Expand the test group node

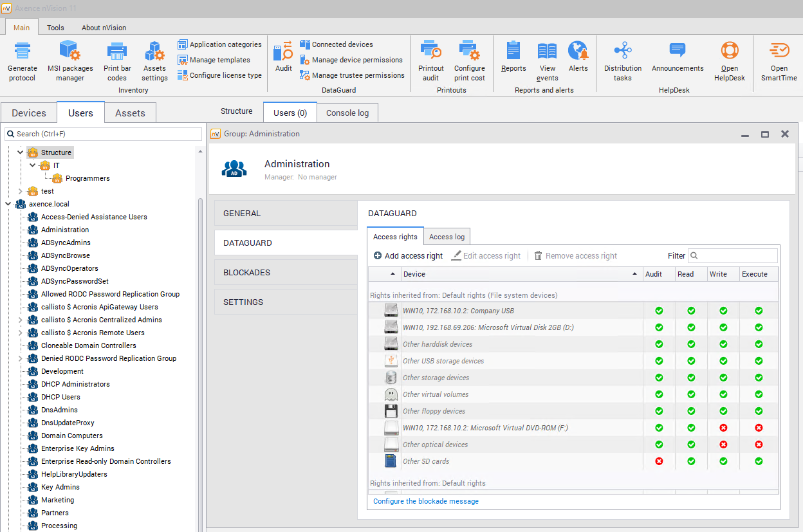click(20, 191)
